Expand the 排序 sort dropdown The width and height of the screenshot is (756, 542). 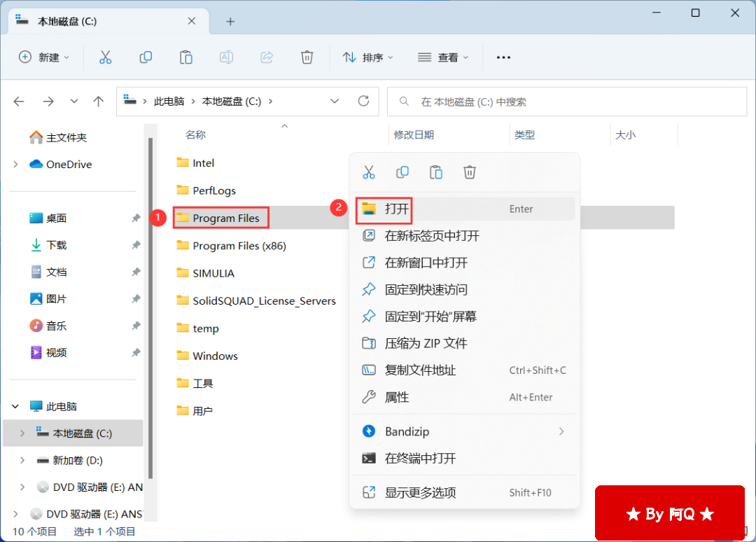(x=367, y=57)
